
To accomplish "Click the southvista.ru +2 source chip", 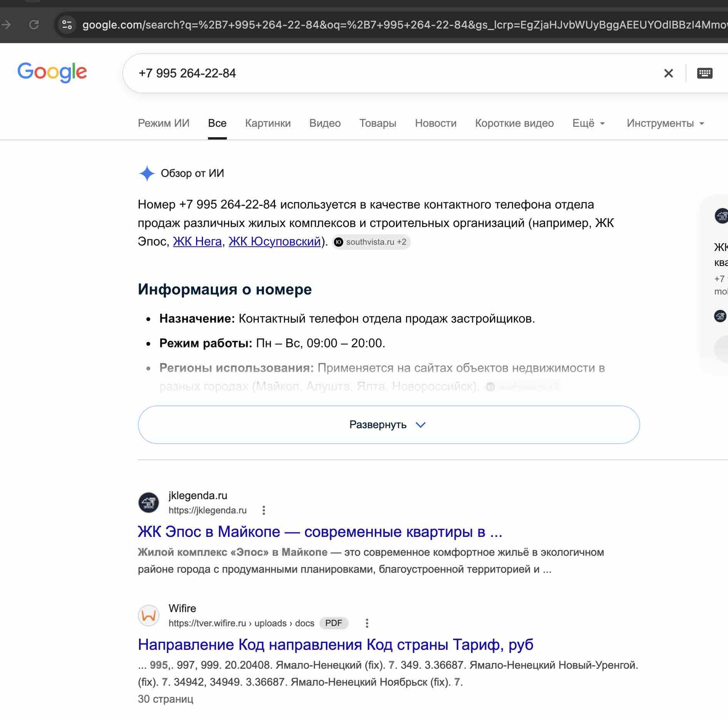I will click(371, 242).
